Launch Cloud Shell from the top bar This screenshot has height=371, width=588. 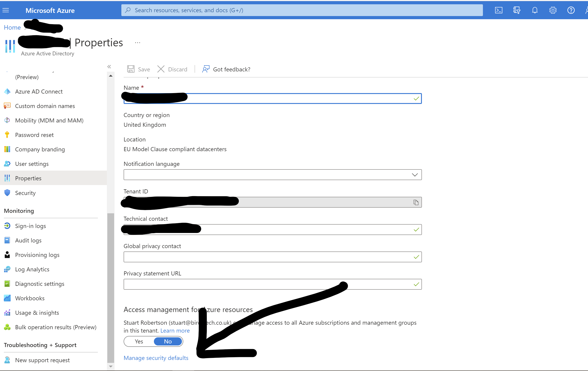[x=498, y=10]
